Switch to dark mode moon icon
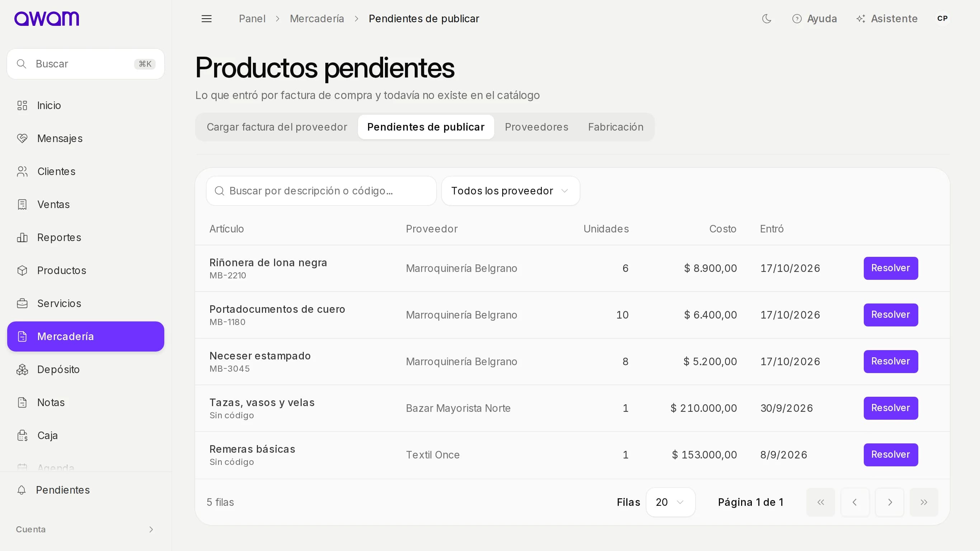This screenshot has height=551, width=980. tap(767, 19)
